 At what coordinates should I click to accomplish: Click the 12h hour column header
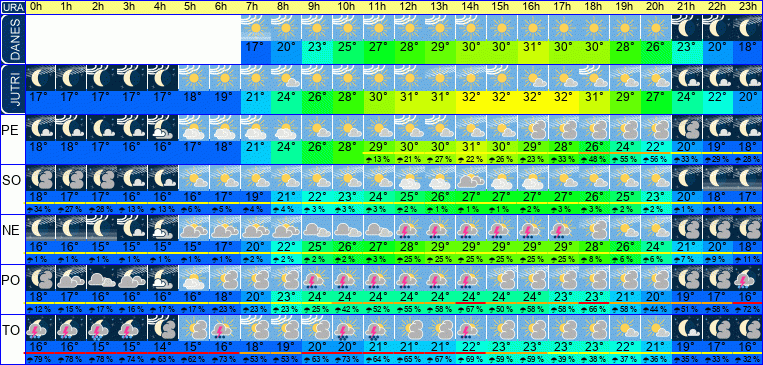click(408, 7)
